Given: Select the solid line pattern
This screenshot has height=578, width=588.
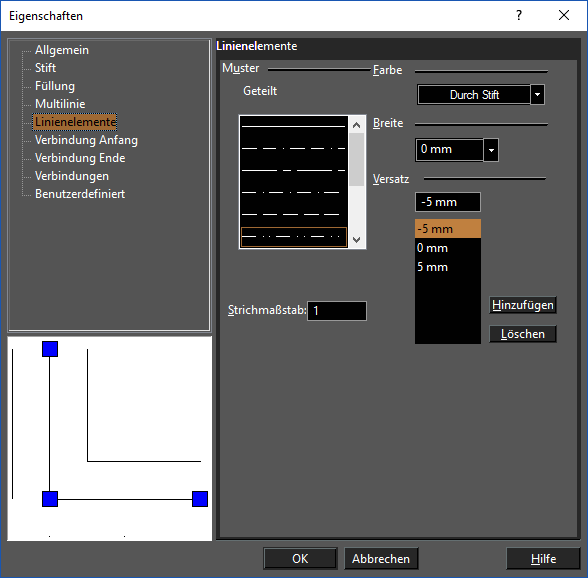Looking at the screenshot, I should (x=293, y=126).
